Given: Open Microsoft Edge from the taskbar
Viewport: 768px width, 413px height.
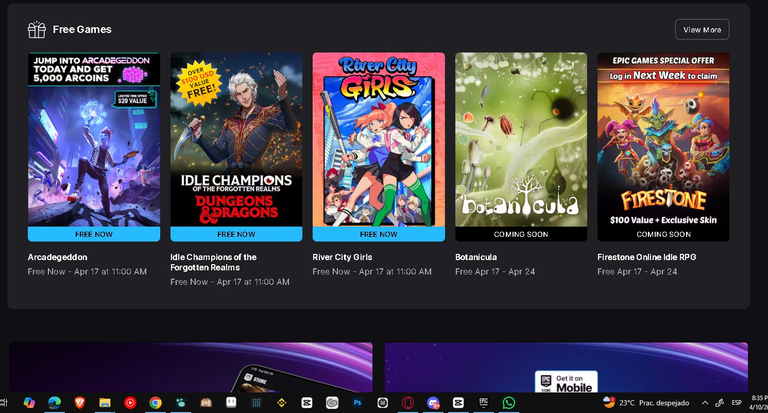Looking at the screenshot, I should 54,403.
